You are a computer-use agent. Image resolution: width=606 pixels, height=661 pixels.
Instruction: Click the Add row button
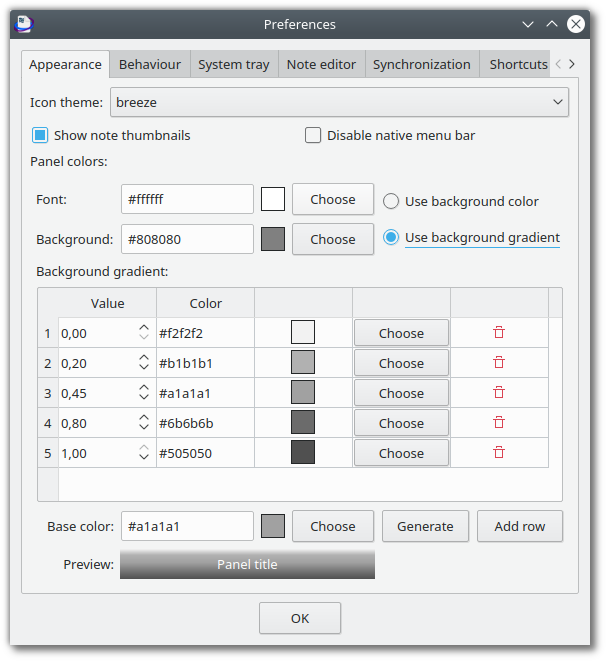520,526
